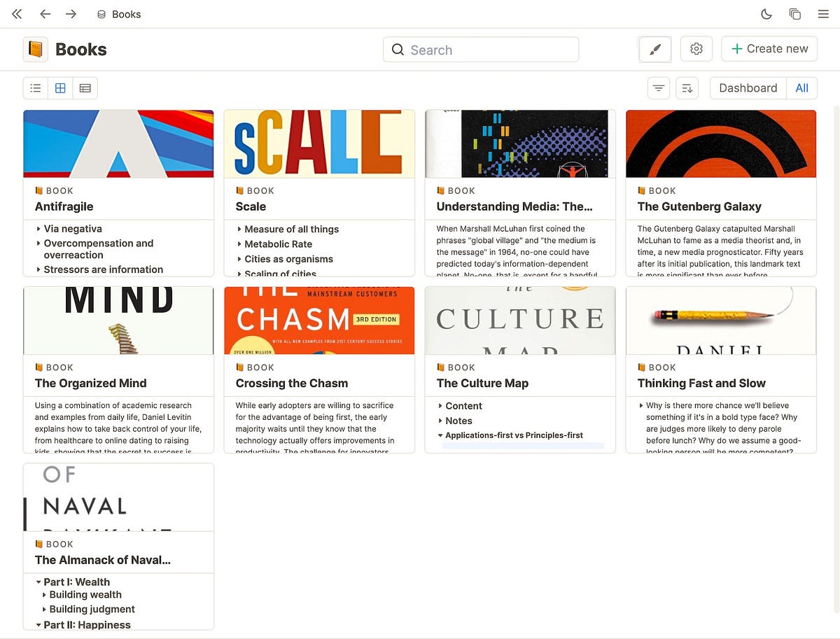Open Thinking Fast and Slow title
Screen dimensions: 840x639
[701, 384]
